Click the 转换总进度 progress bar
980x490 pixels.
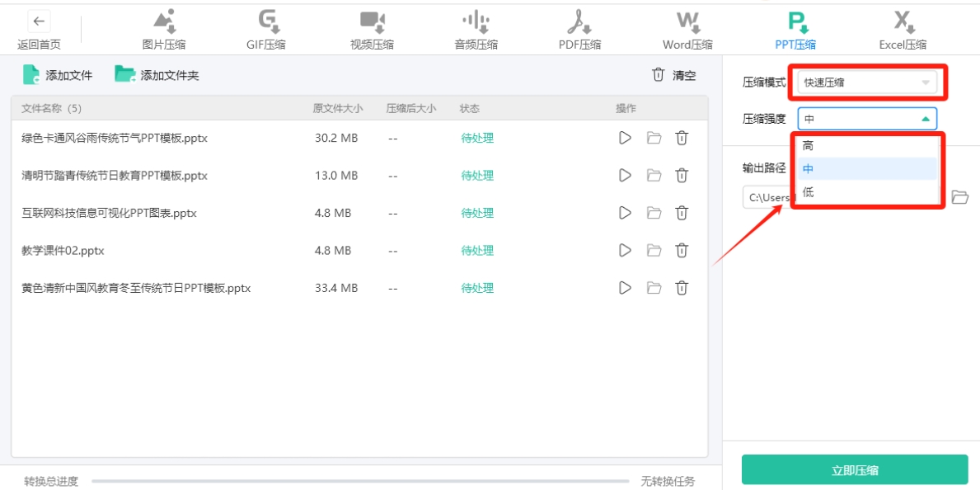360,481
